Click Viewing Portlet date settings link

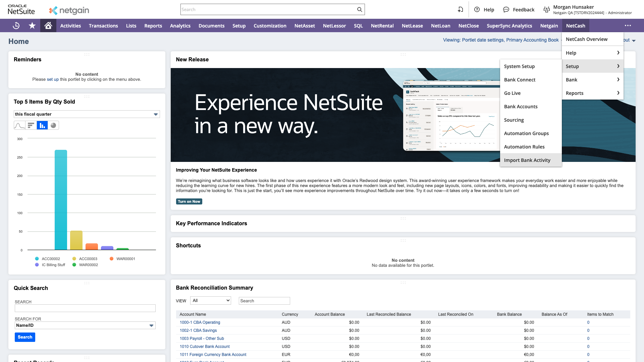(501, 40)
